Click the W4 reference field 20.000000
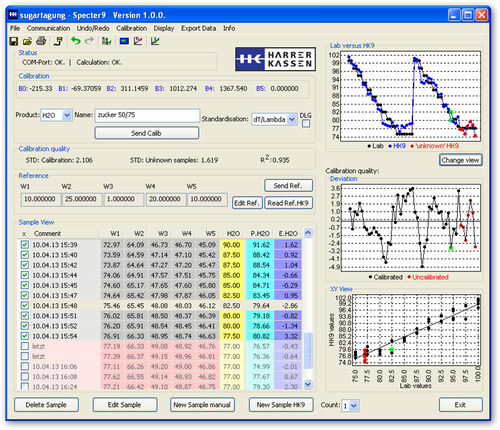The width and height of the screenshot is (500, 430). (x=166, y=199)
